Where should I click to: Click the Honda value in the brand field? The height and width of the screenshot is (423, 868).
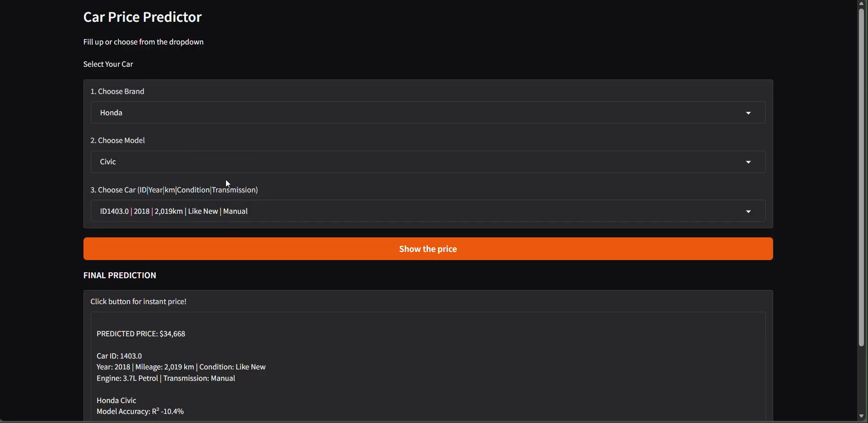pos(111,113)
